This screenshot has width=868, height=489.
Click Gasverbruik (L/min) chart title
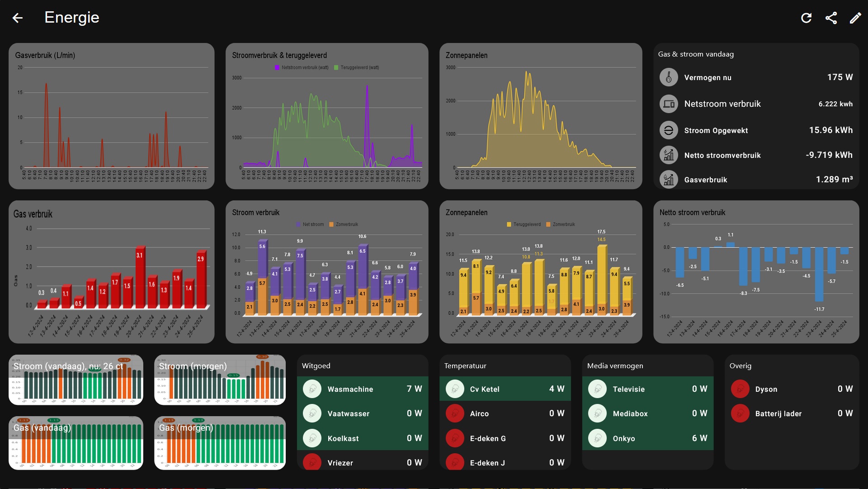pyautogui.click(x=45, y=55)
